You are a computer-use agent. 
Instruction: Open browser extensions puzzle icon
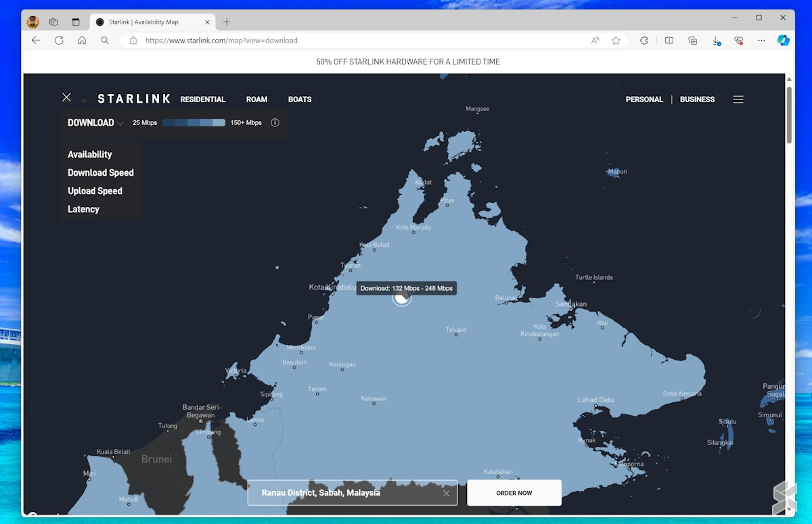(x=644, y=41)
